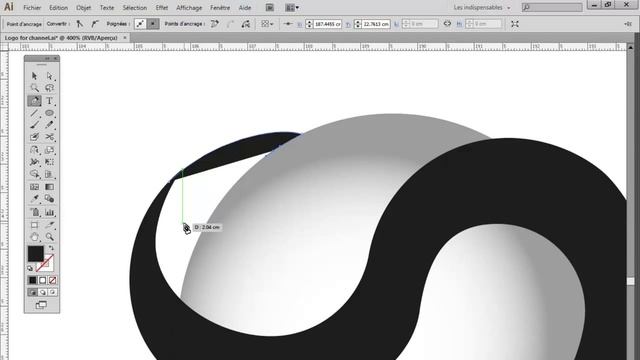The width and height of the screenshot is (640, 360).
Task: Open the Effet menu
Action: [162, 8]
